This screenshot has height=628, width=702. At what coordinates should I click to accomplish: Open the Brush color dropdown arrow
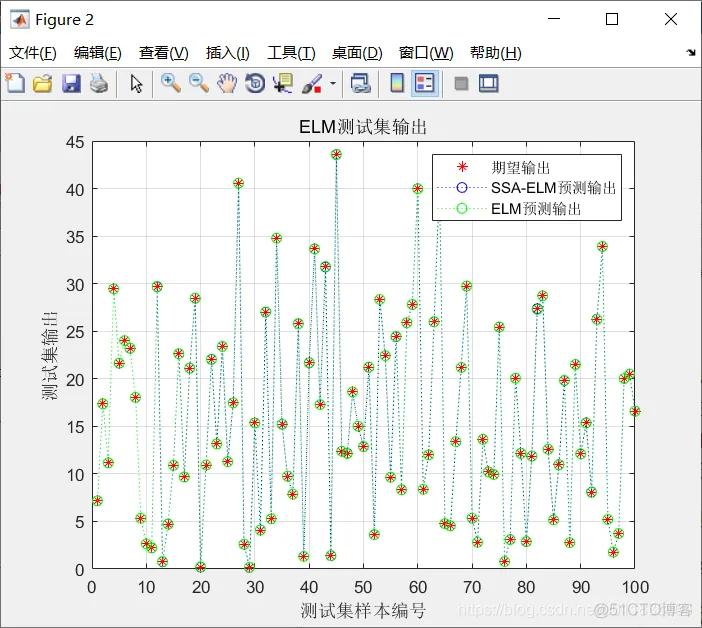pyautogui.click(x=333, y=83)
